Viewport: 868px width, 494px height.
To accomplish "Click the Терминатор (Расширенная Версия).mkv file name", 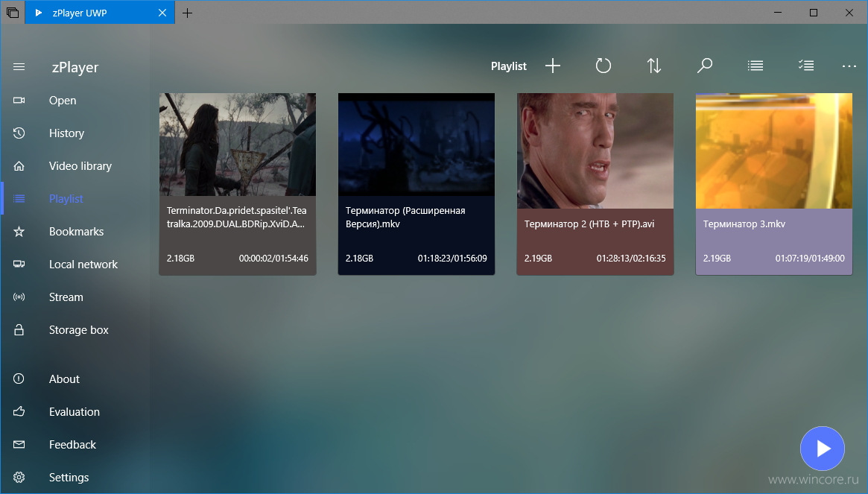I will click(x=405, y=217).
